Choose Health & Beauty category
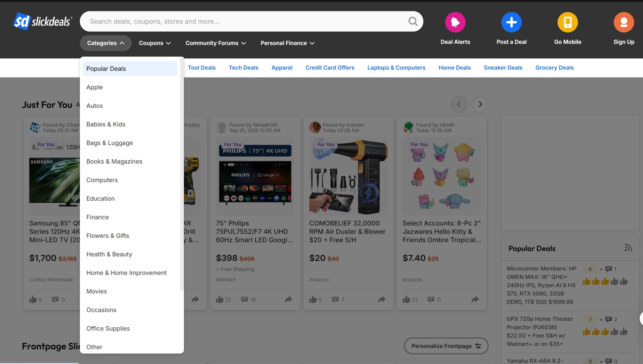This screenshot has width=643, height=364. (x=130, y=254)
